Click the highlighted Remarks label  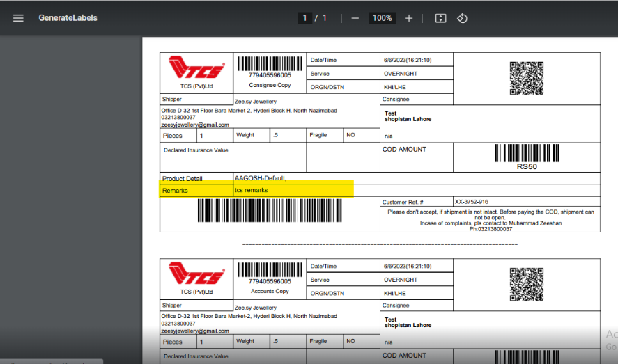point(175,190)
